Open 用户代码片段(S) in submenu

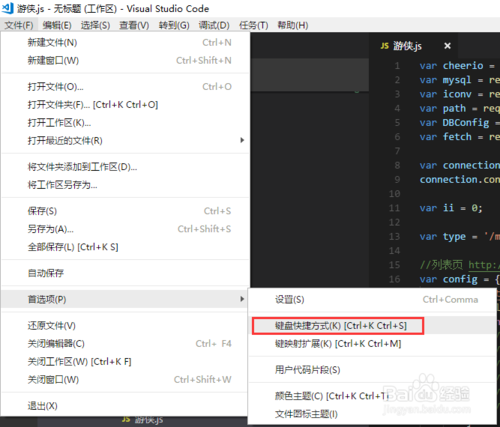(x=373, y=370)
